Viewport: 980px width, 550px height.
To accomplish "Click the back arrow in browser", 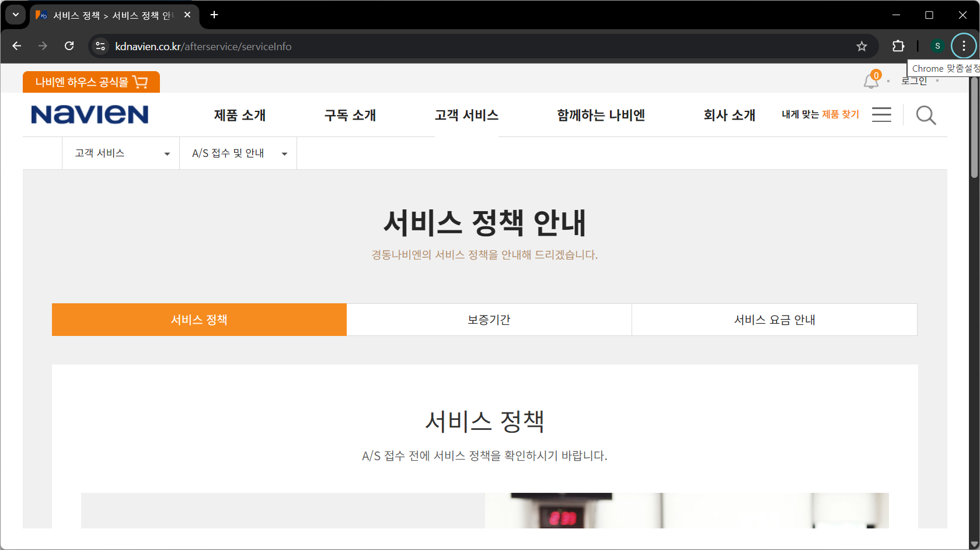I will (17, 46).
